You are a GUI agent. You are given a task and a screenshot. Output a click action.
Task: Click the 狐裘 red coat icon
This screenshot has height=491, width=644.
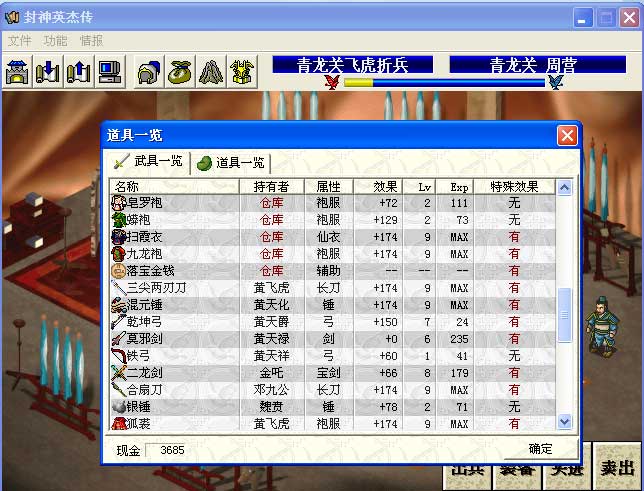point(118,423)
